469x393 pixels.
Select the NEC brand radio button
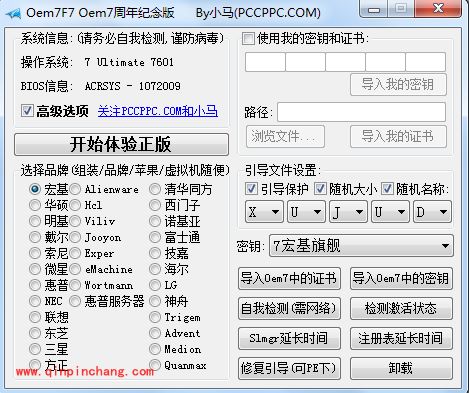(35, 301)
